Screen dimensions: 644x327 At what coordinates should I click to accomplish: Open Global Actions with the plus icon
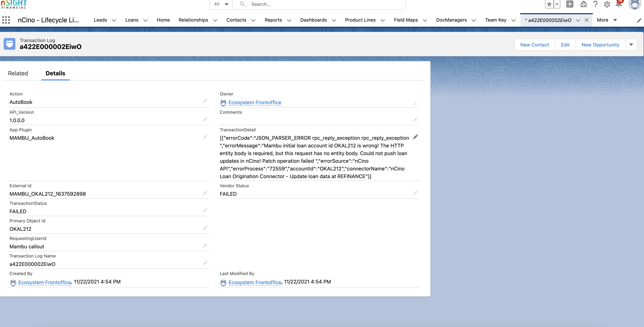pyautogui.click(x=570, y=4)
